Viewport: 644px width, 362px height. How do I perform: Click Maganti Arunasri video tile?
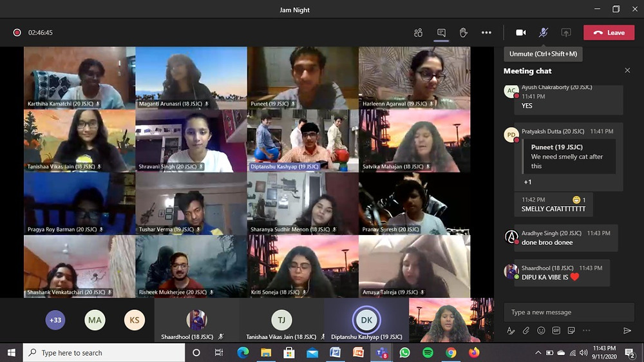pos(191,78)
